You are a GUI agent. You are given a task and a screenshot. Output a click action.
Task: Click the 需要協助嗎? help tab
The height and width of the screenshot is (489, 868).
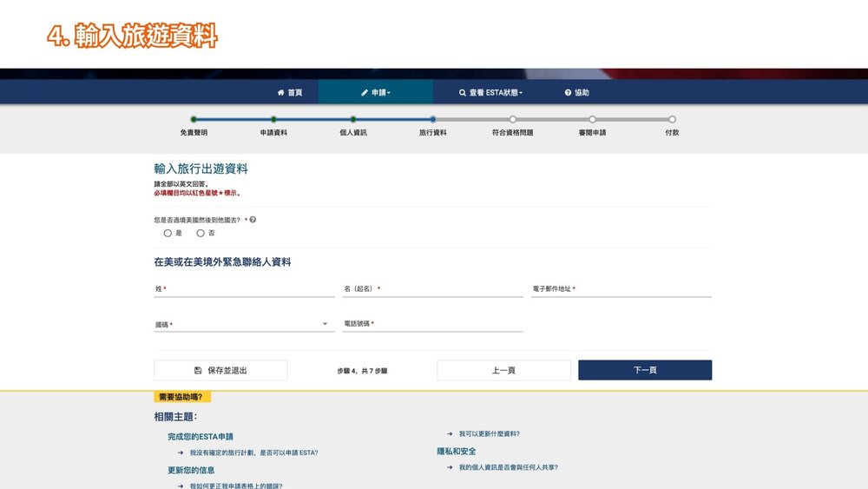coord(181,397)
